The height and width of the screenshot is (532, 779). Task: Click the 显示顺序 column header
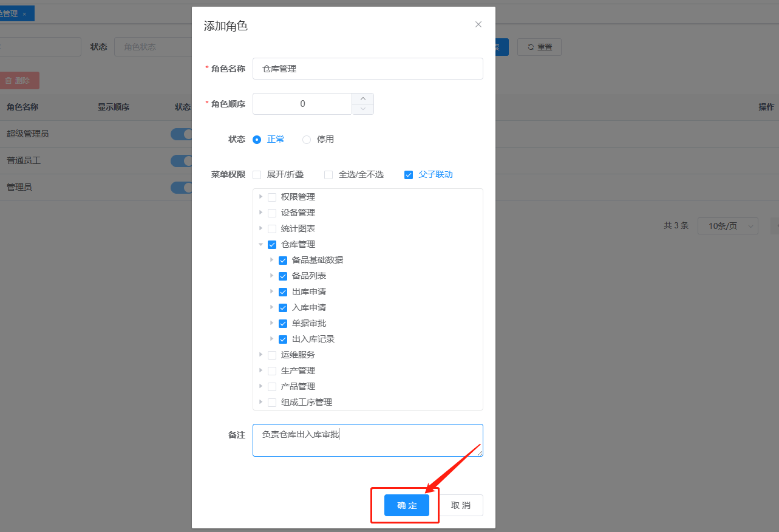[114, 107]
